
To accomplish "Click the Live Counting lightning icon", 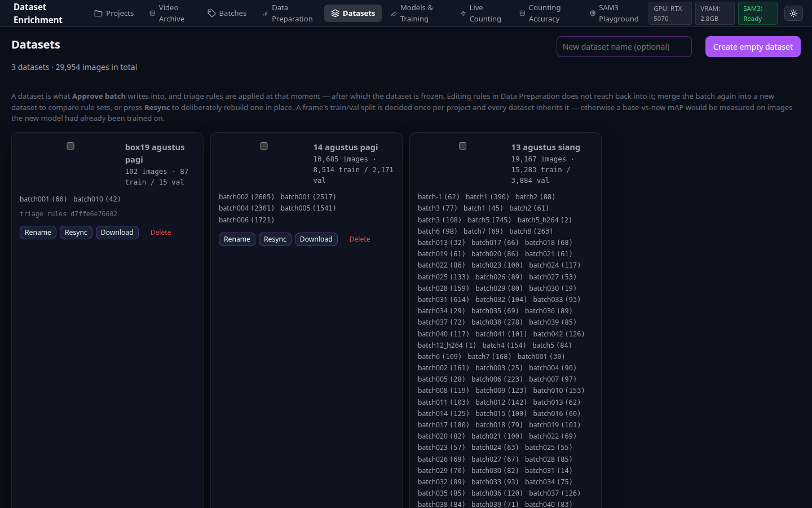I will point(463,13).
